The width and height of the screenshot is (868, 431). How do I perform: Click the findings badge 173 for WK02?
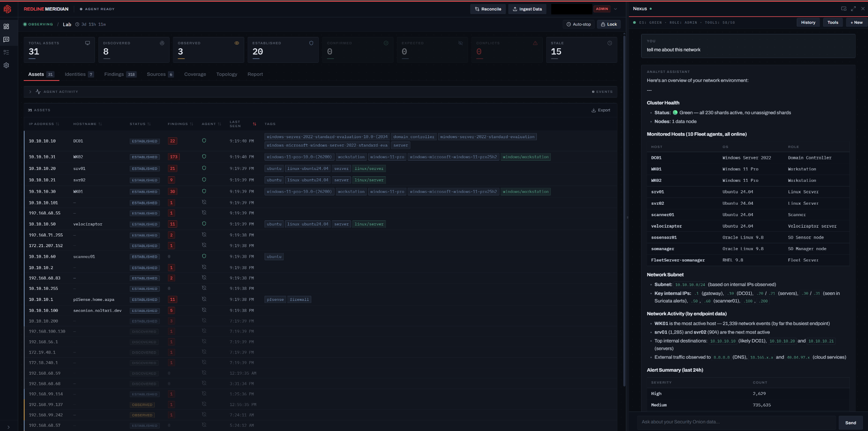(x=174, y=157)
